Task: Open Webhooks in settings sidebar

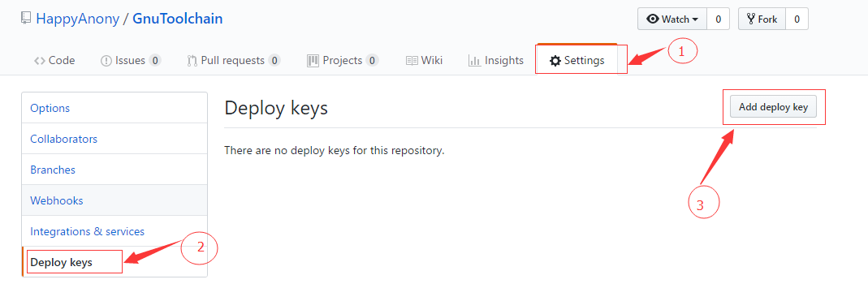Action: tap(114, 200)
